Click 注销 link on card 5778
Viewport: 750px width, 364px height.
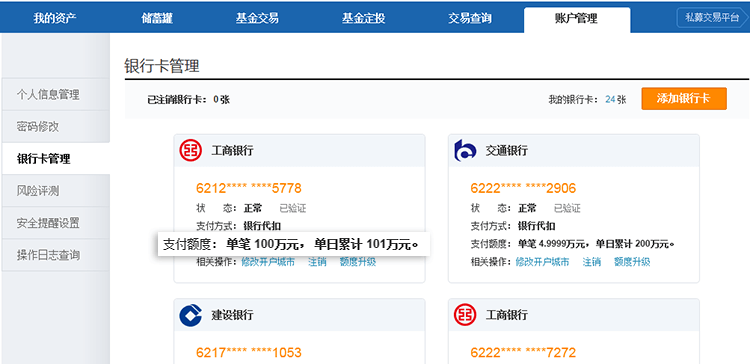click(317, 262)
